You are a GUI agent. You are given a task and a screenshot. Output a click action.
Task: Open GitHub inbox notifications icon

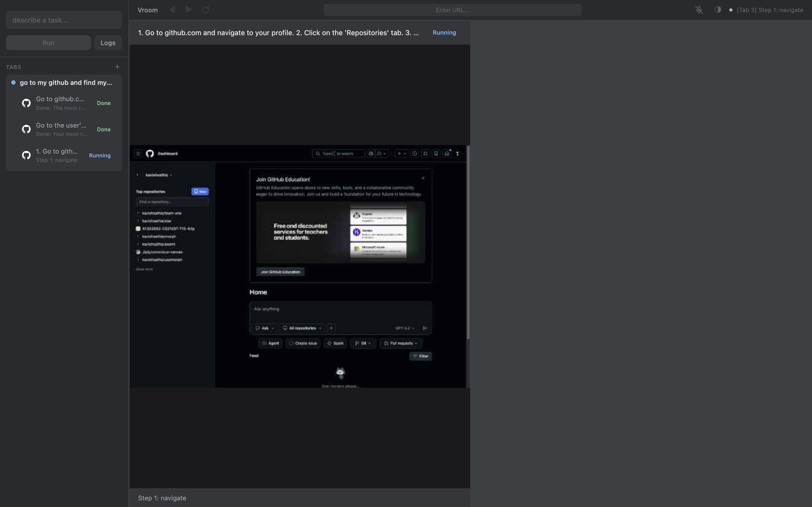pos(447,154)
